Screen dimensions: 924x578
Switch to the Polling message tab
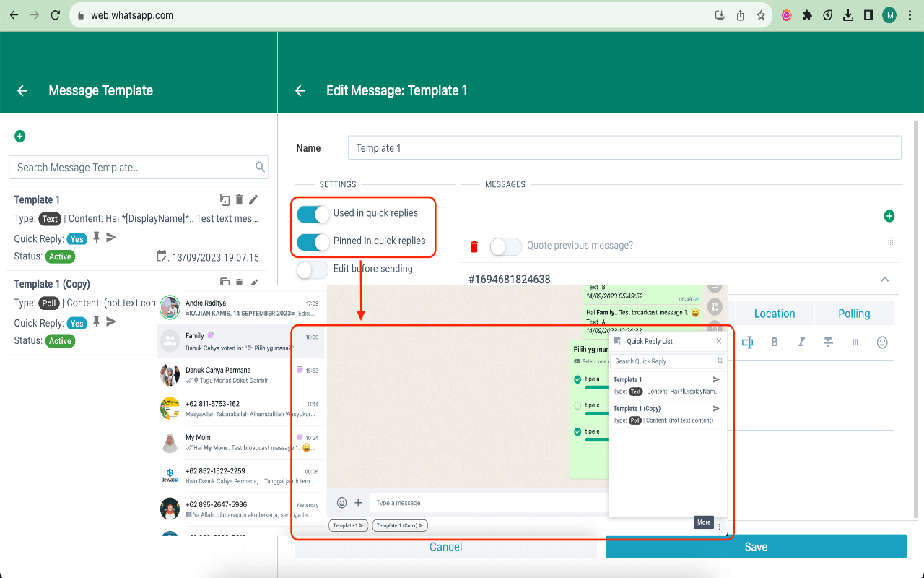854,314
